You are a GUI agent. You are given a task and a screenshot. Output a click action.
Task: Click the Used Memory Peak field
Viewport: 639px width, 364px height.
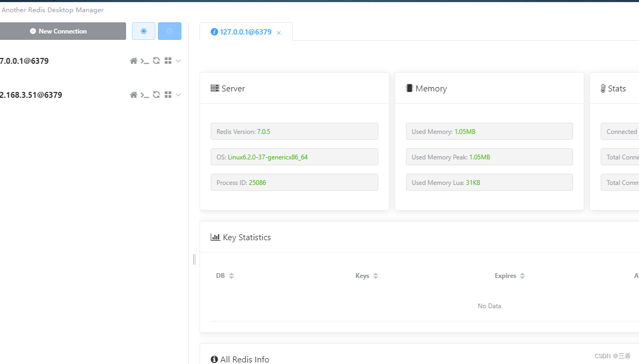[489, 157]
